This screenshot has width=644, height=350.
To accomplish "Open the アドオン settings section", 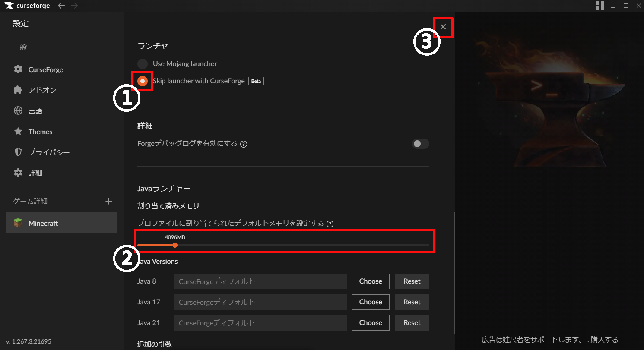I will click(61, 90).
